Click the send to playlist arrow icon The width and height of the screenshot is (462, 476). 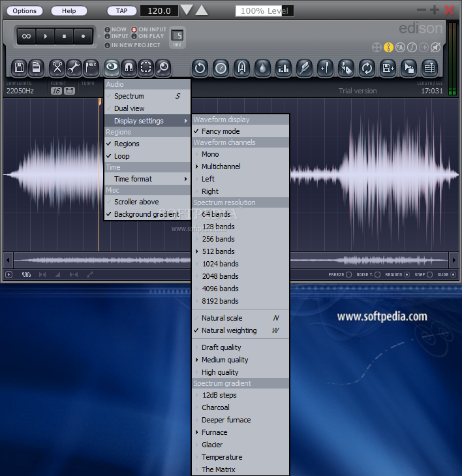pyautogui.click(x=409, y=68)
